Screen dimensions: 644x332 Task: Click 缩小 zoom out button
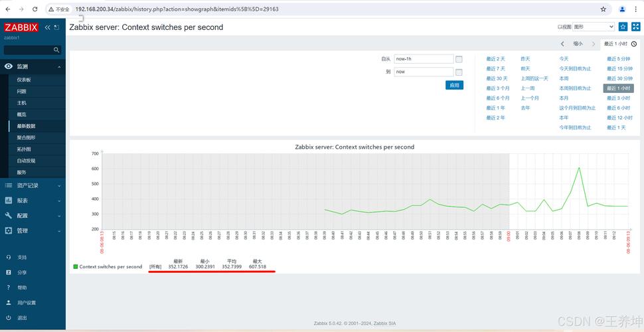coord(578,44)
